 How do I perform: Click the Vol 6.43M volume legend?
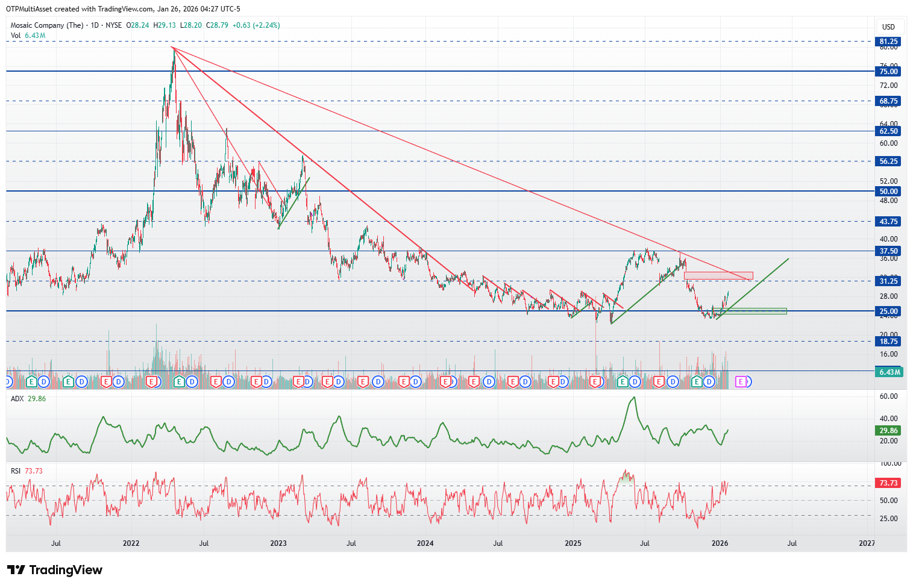pyautogui.click(x=28, y=36)
